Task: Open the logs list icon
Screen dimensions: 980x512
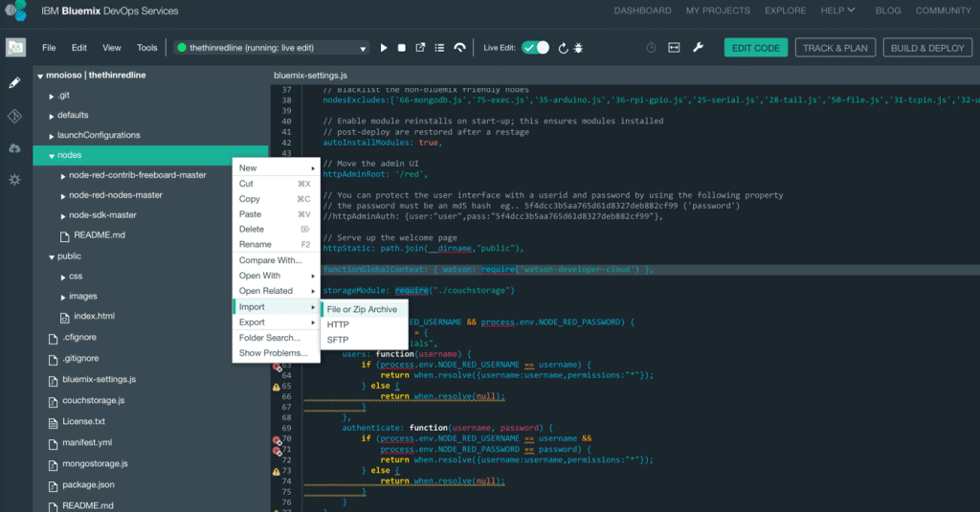Action: click(439, 48)
